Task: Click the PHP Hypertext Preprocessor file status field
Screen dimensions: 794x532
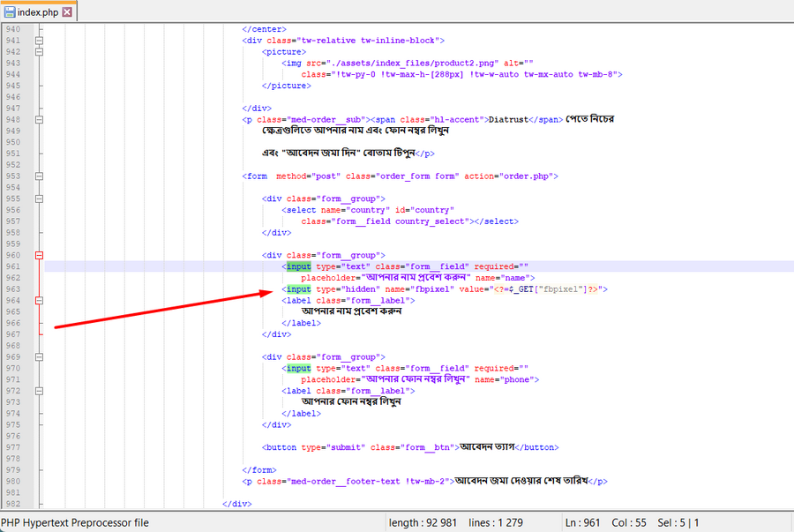Action: pyautogui.click(x=76, y=522)
